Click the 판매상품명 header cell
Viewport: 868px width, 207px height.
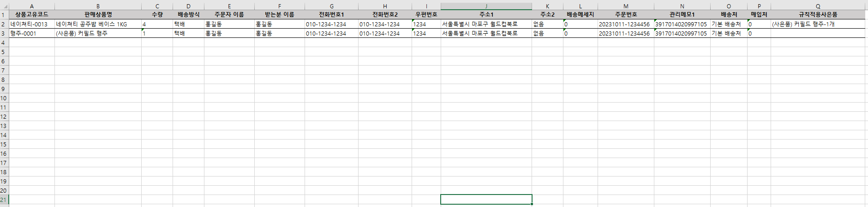(98, 15)
